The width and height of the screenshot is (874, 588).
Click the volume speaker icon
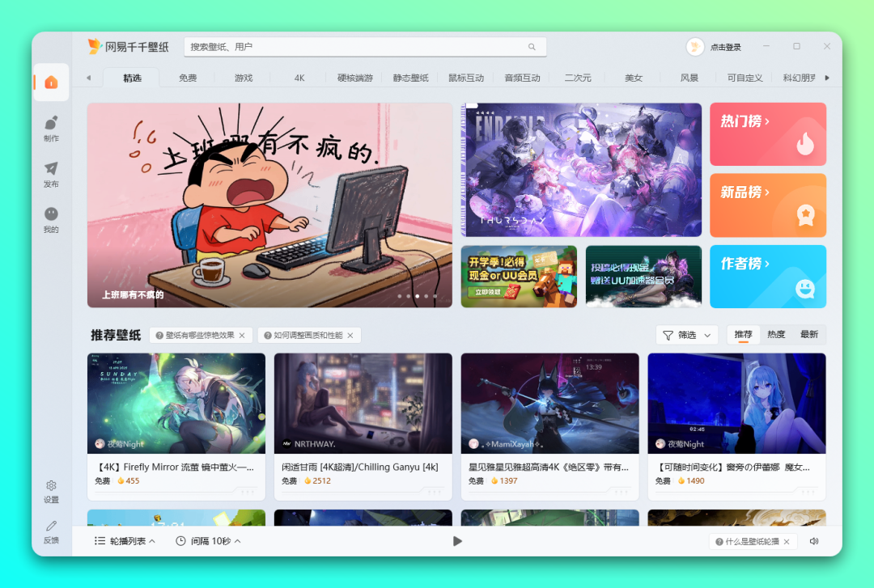(814, 541)
